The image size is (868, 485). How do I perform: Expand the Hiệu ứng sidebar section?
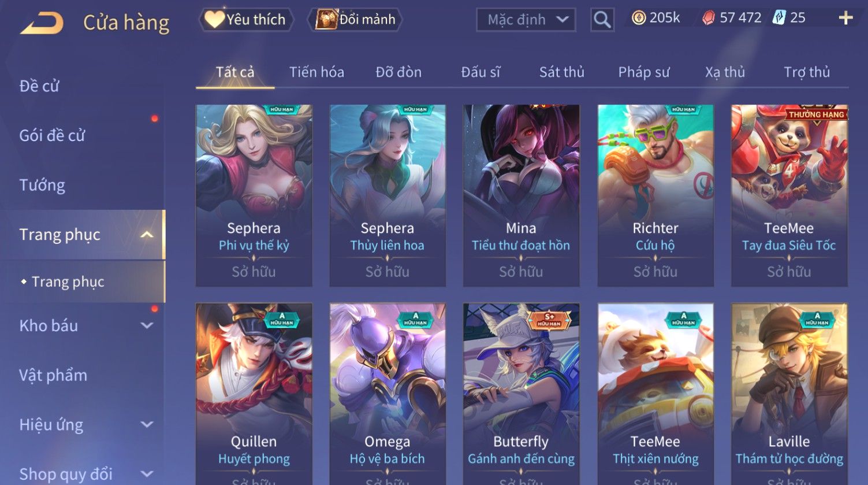[147, 425]
